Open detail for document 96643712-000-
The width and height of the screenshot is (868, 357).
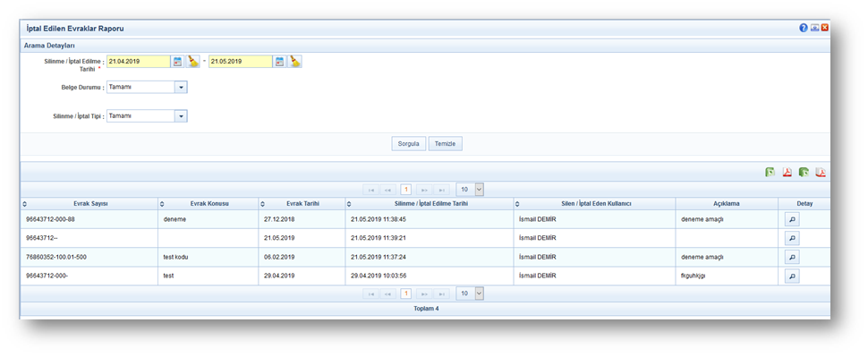click(792, 276)
